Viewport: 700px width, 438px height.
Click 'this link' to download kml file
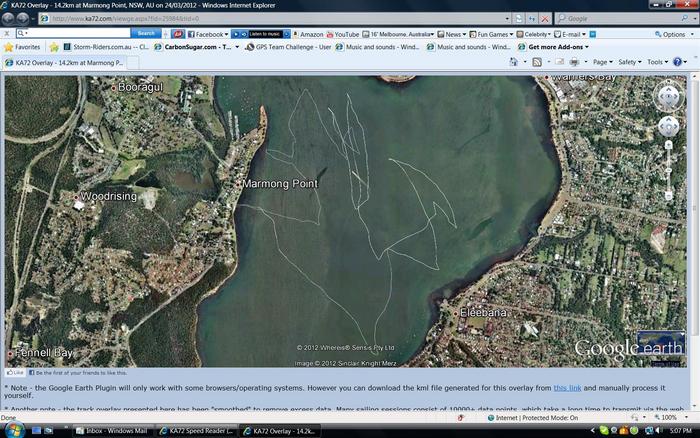[567, 387]
